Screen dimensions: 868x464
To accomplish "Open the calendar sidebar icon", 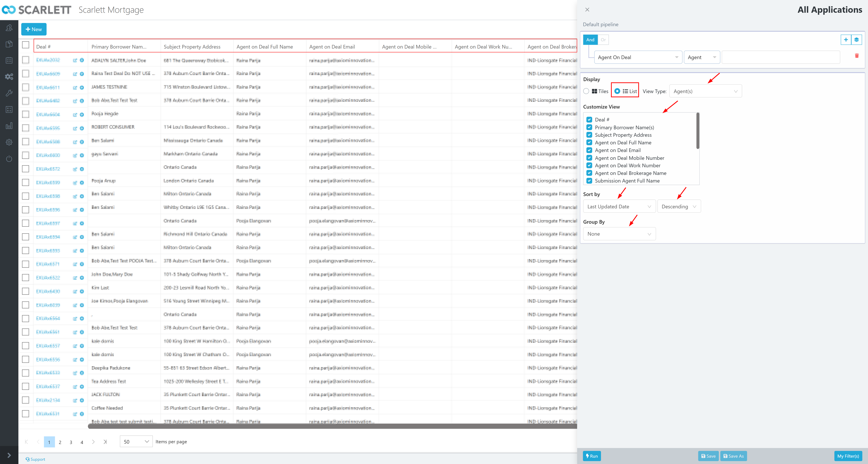I will (9, 60).
